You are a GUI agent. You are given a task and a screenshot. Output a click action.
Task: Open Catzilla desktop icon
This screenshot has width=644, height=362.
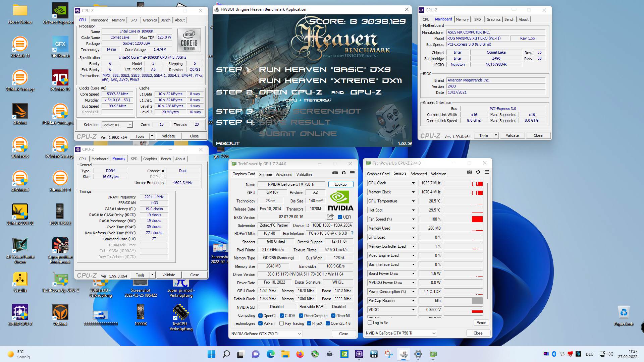(x=20, y=282)
